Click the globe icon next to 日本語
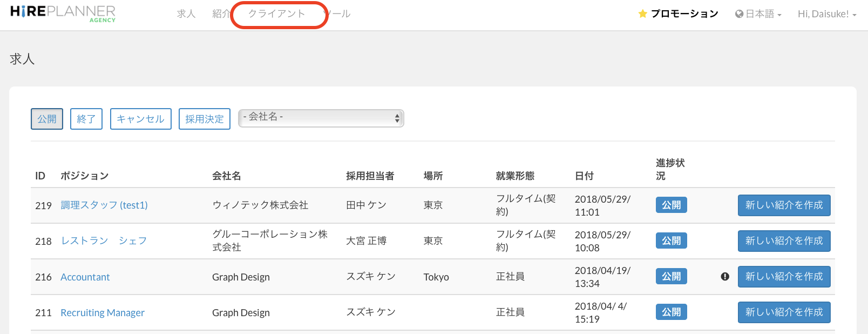 coord(739,14)
